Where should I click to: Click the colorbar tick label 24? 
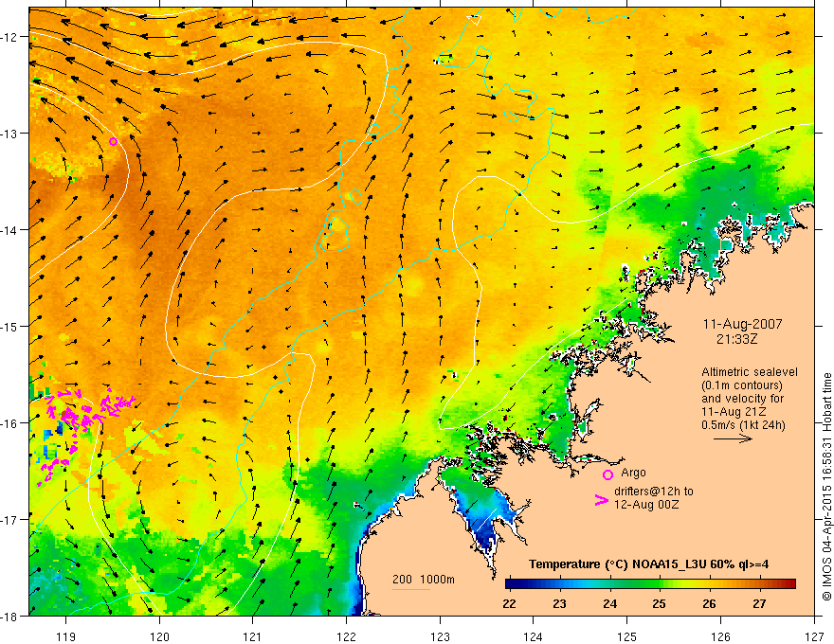click(609, 603)
